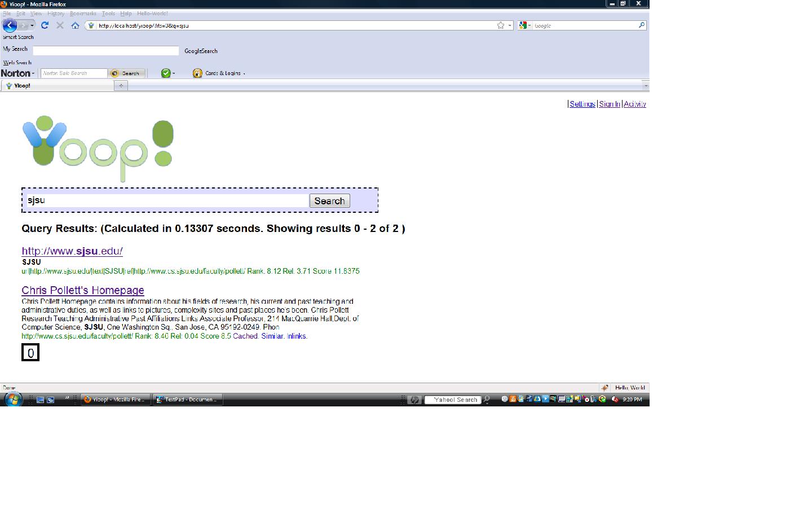Focus the Norton Safe Search field

pos(74,73)
